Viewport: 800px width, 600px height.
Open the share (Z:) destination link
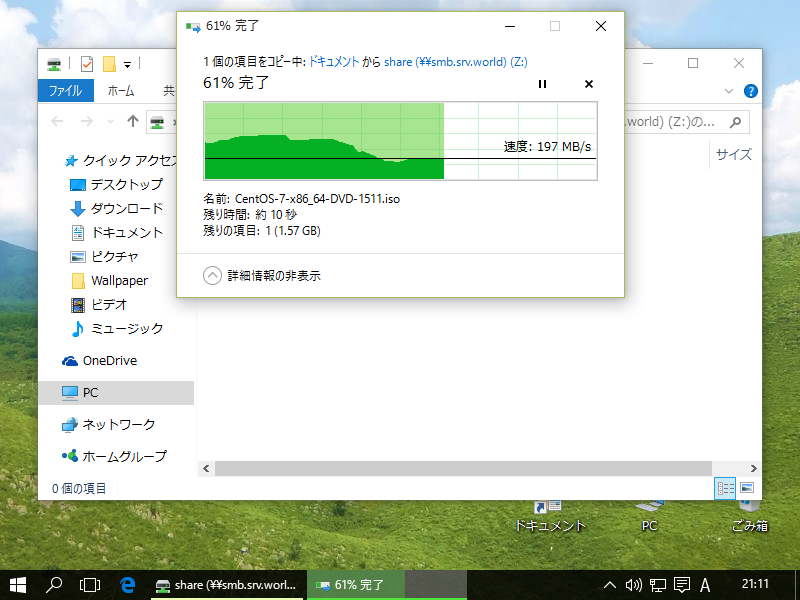(456, 62)
